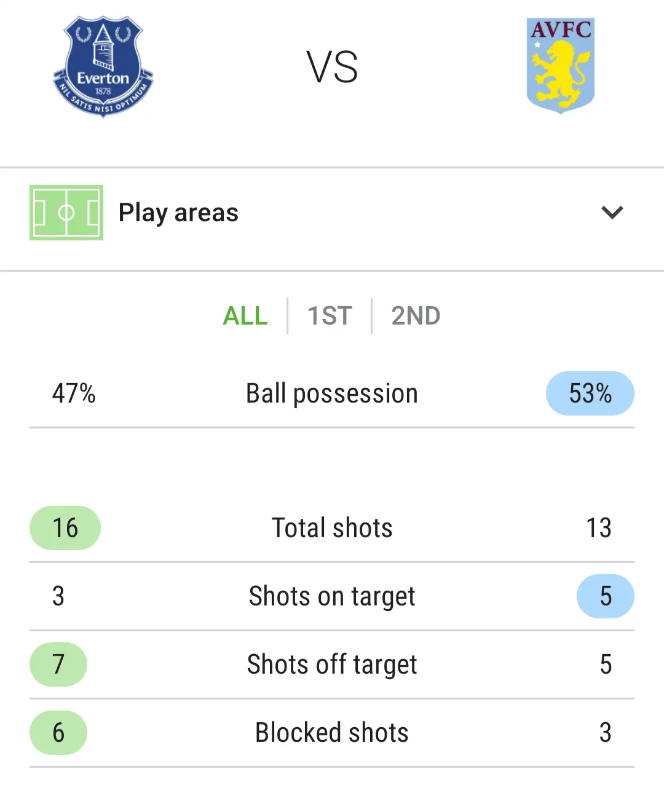Click the Ball possession label

pyautogui.click(x=332, y=393)
